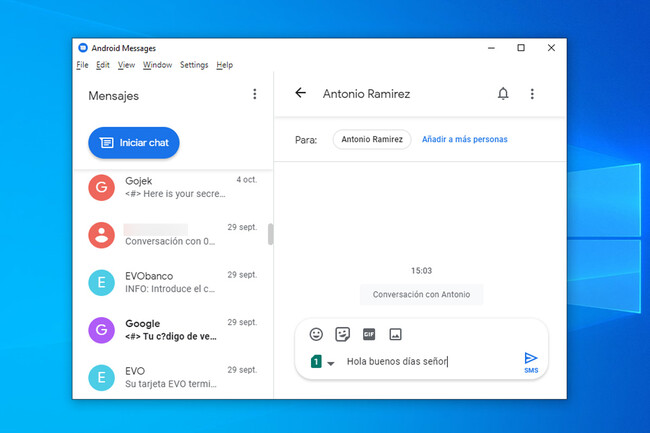Image resolution: width=650 pixels, height=433 pixels.
Task: Toggle notifications bell for Antonio Ramirez
Action: (x=503, y=94)
